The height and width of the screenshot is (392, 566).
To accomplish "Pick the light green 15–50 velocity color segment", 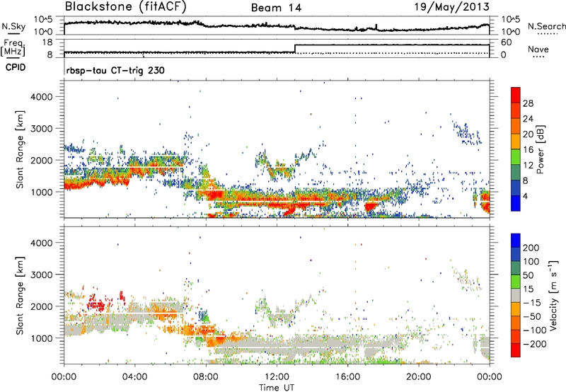I will click(x=516, y=282).
